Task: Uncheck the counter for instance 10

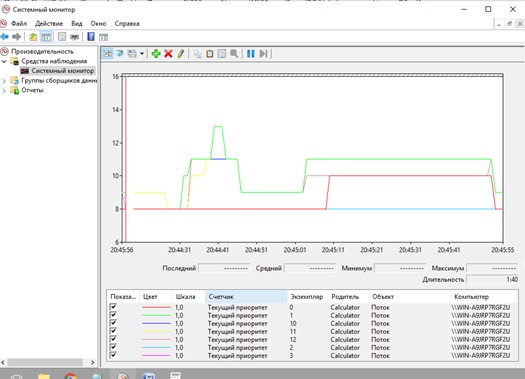Action: (113, 323)
